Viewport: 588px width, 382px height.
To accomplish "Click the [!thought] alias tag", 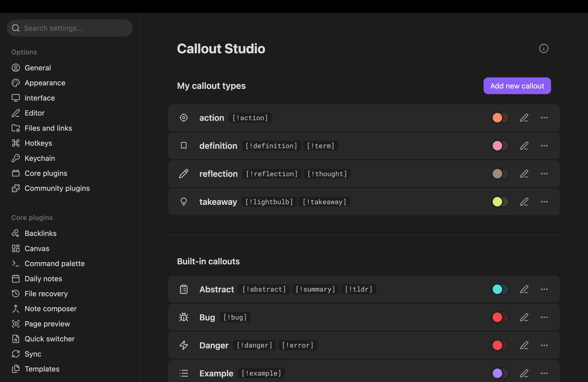I will [327, 174].
